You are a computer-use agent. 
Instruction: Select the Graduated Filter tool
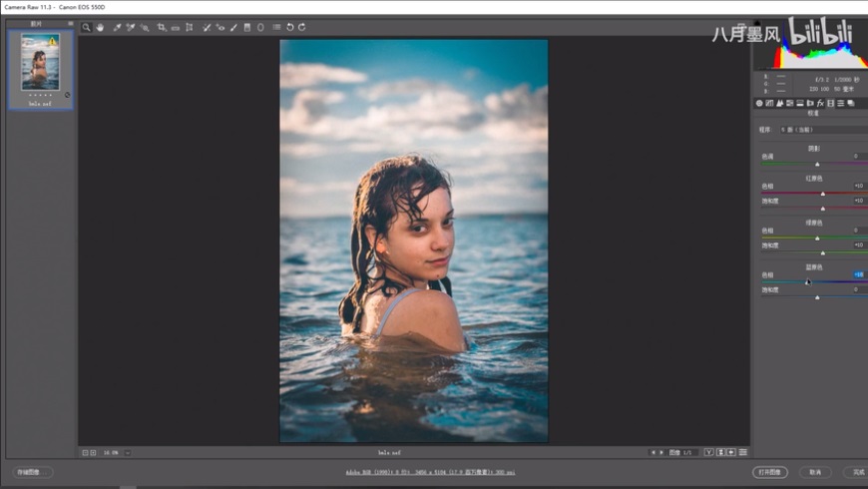click(246, 27)
